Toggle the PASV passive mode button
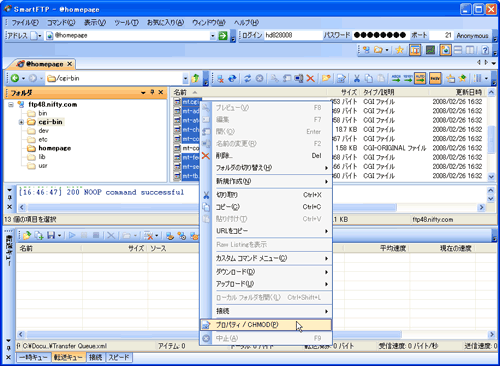The height and width of the screenshot is (366, 500). (x=435, y=79)
